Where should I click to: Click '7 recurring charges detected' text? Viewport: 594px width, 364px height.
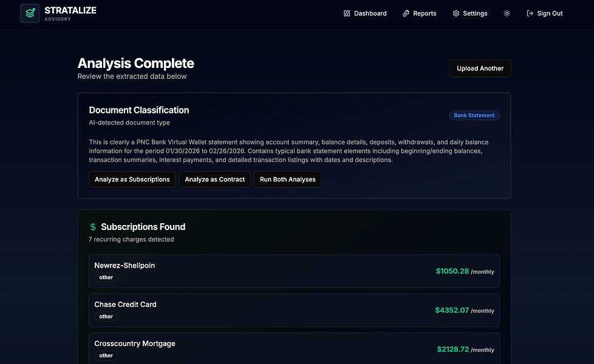[x=131, y=239]
